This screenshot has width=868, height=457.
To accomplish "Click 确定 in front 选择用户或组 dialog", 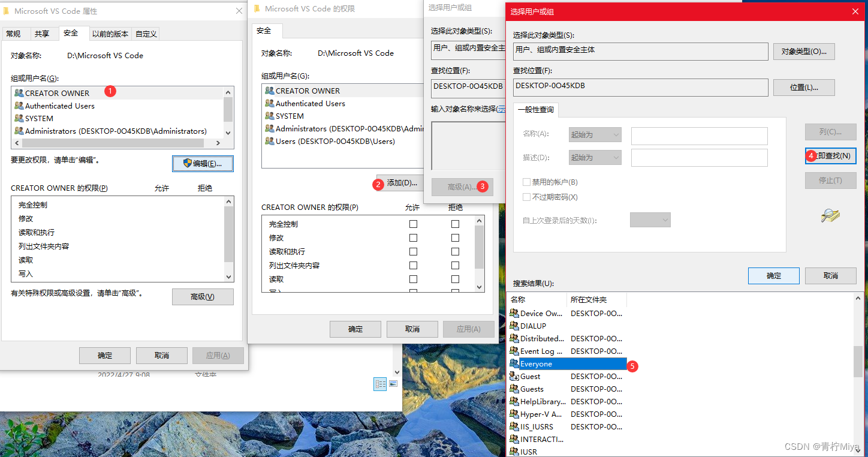I will [x=774, y=276].
